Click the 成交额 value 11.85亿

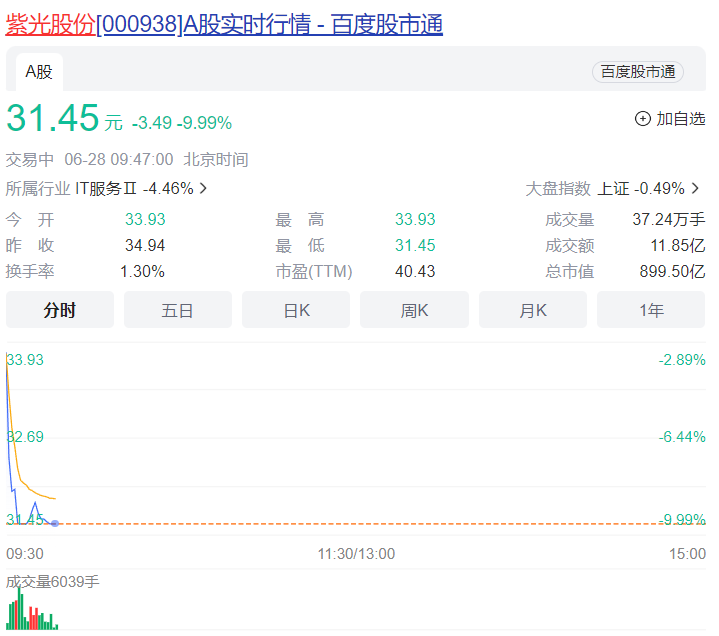click(678, 245)
